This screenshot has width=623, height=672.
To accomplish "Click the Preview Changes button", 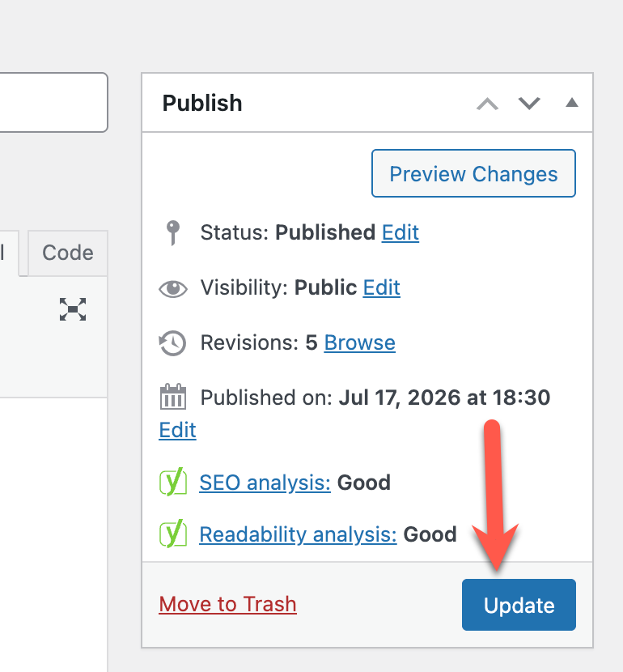I will (x=473, y=173).
